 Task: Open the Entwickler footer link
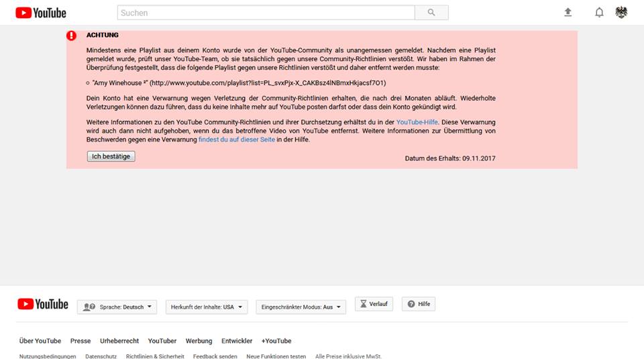pyautogui.click(x=237, y=341)
